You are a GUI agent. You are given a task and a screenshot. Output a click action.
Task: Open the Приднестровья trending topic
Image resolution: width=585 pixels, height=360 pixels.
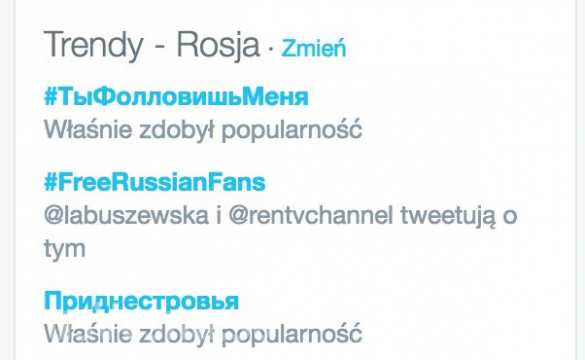pos(141,301)
